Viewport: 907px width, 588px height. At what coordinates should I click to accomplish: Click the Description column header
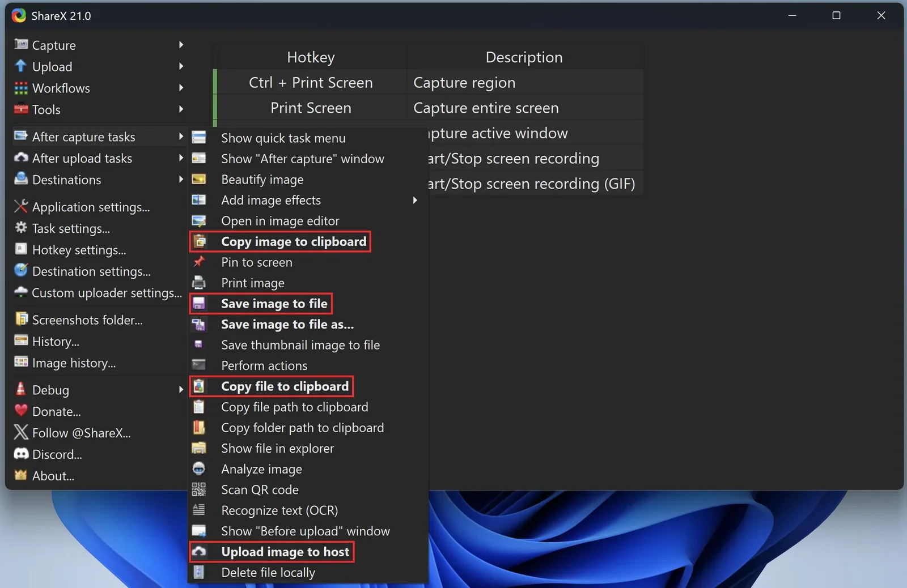coord(524,57)
